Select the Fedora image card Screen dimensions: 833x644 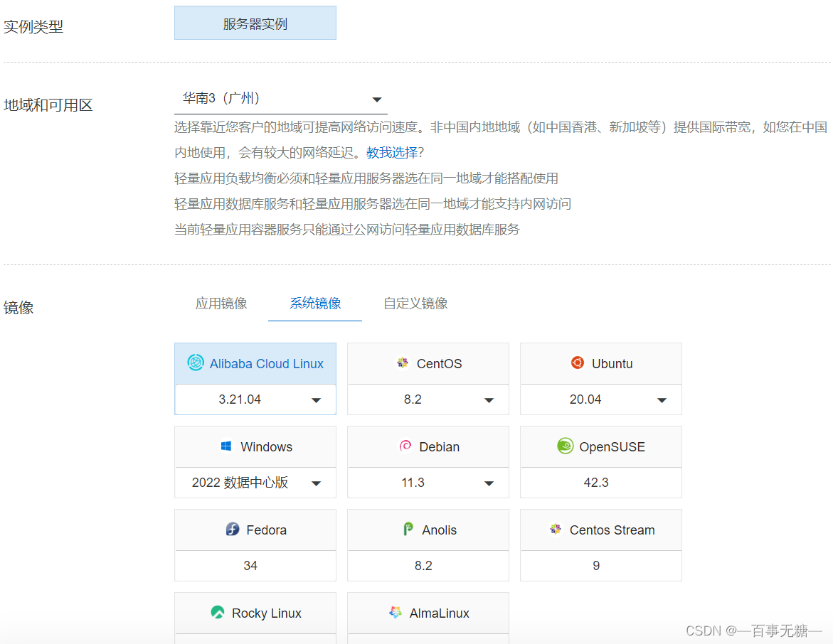click(x=255, y=530)
